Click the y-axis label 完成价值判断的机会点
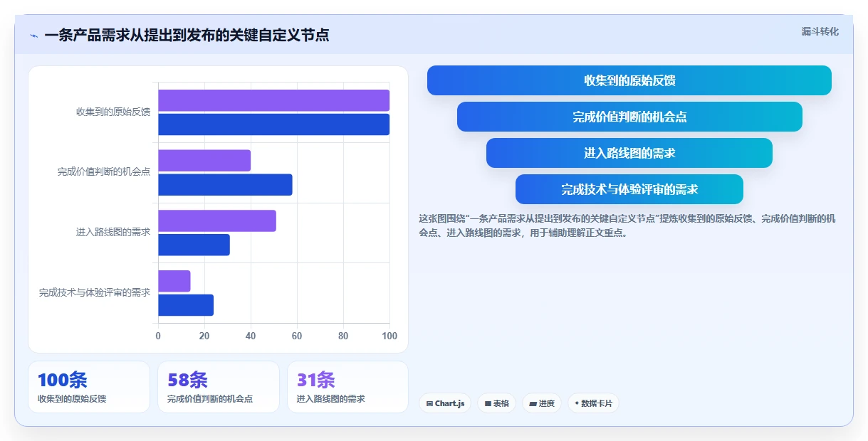The width and height of the screenshot is (868, 441). [104, 172]
